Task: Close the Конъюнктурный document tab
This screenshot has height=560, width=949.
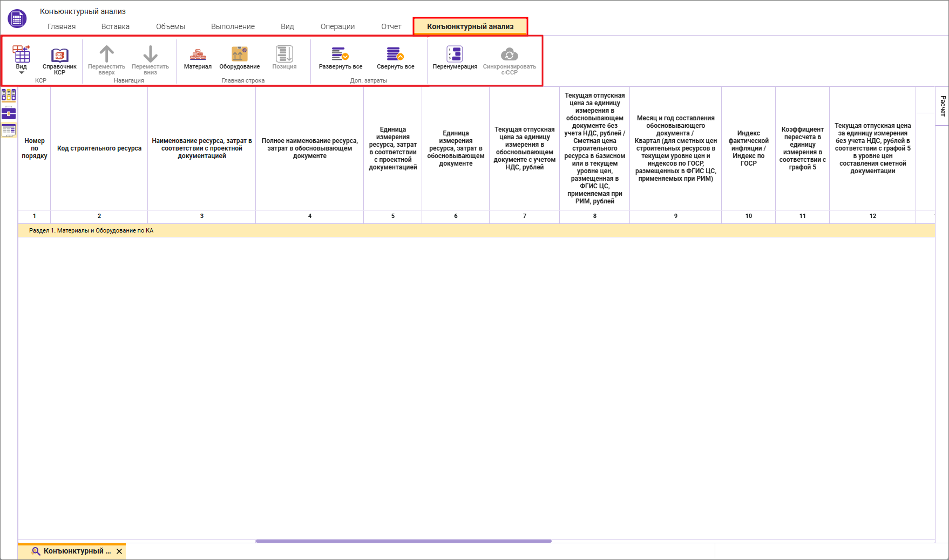Action: point(119,551)
